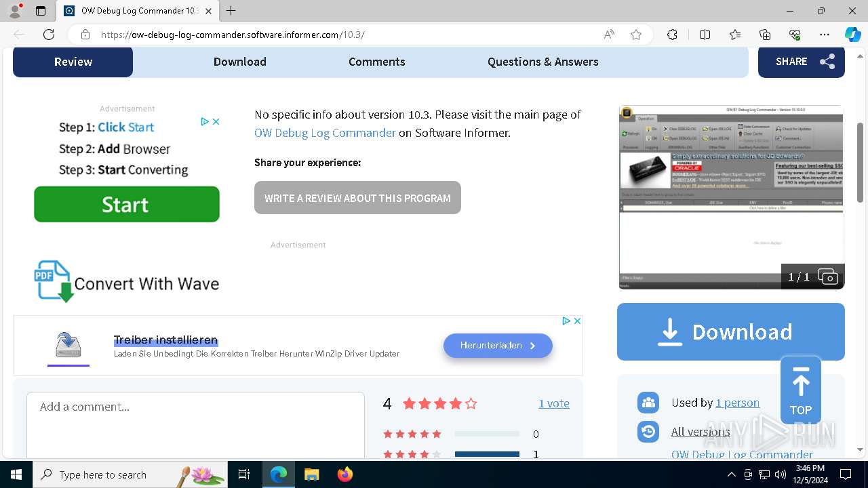Image resolution: width=868 pixels, height=488 pixels.
Task: Open File Explorer from taskbar
Action: [311, 474]
